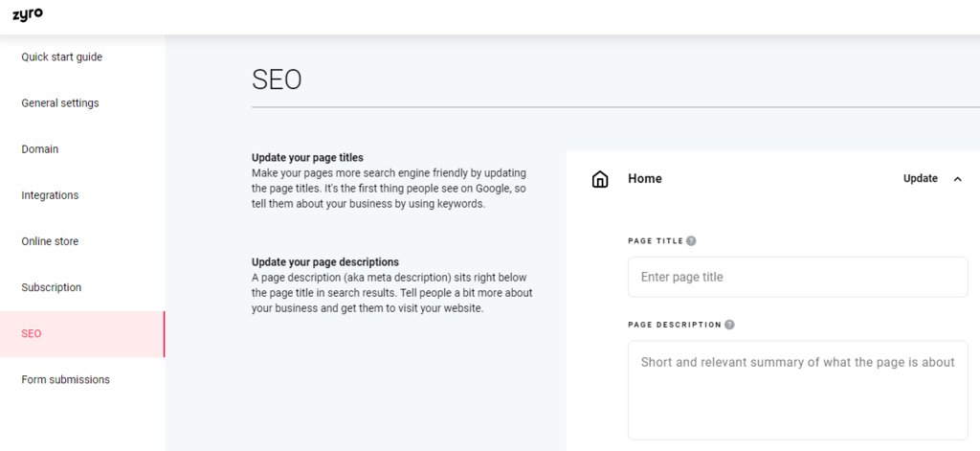
Task: Click the Home page row label
Action: [x=645, y=179]
